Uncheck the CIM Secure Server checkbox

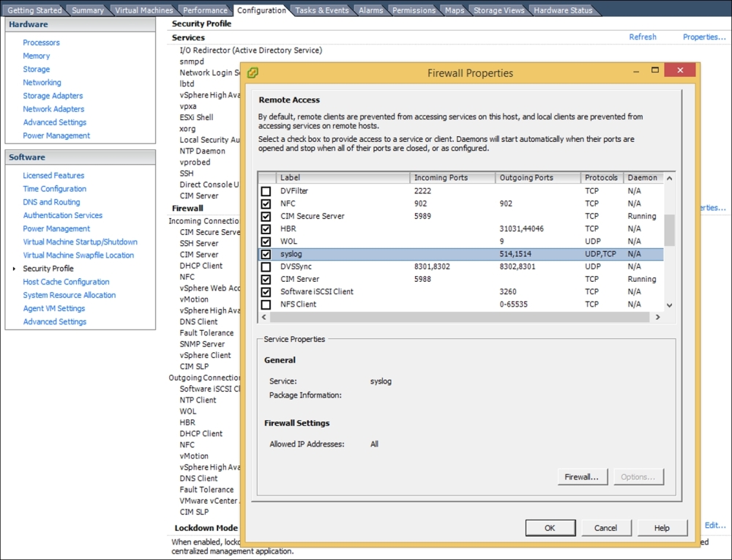point(266,217)
